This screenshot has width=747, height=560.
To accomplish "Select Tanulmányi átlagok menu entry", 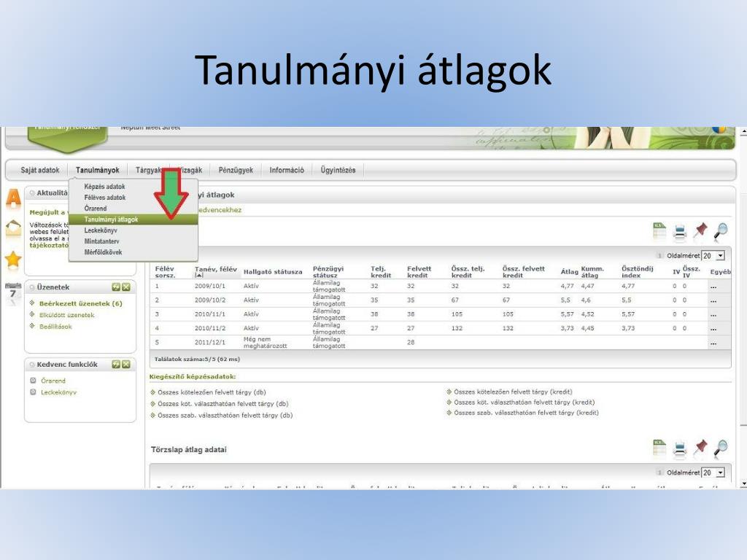I will pos(133,219).
